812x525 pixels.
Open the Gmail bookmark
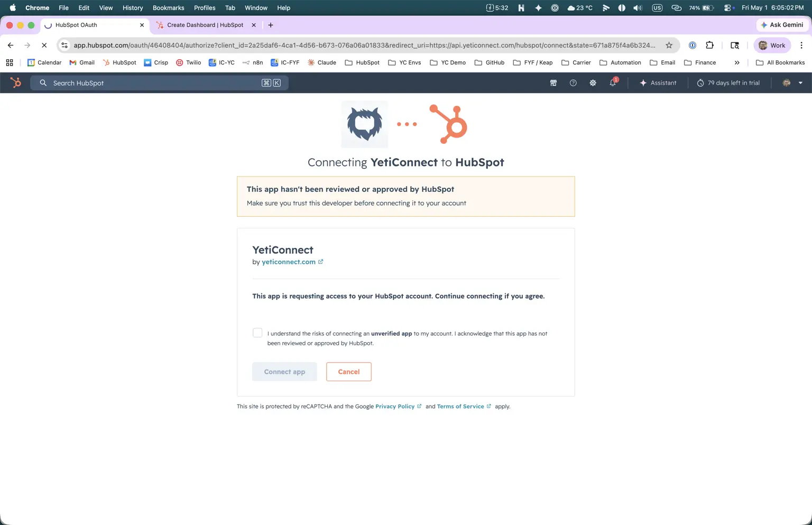point(82,62)
